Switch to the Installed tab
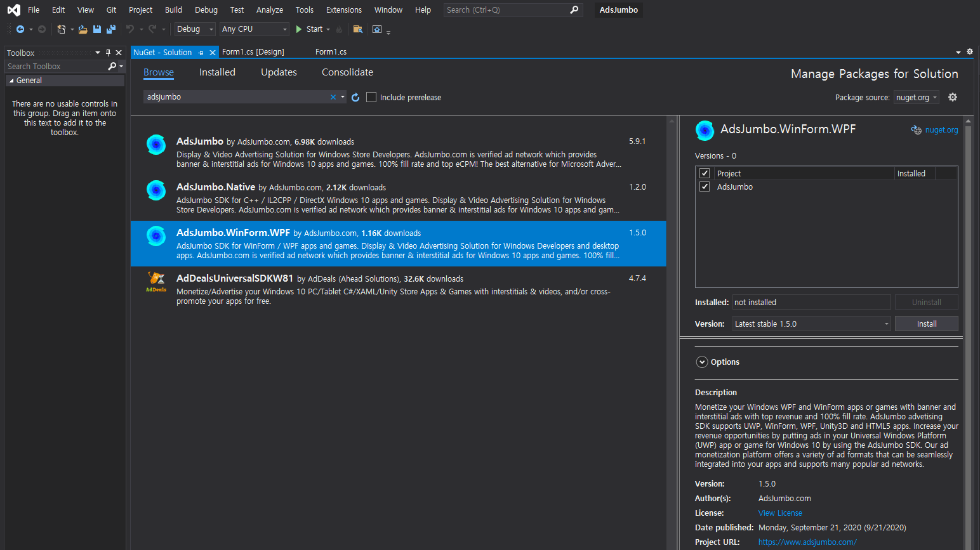Viewport: 980px width, 550px height. coord(217,72)
